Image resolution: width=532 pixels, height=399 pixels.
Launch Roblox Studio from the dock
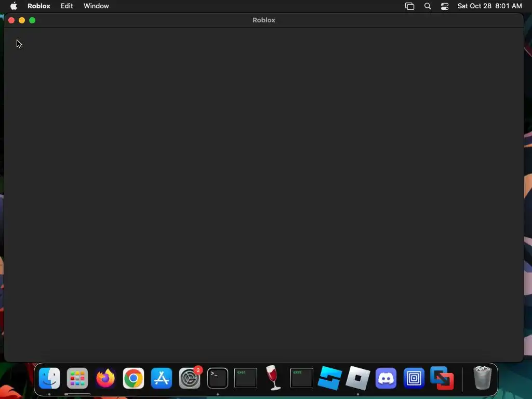330,378
